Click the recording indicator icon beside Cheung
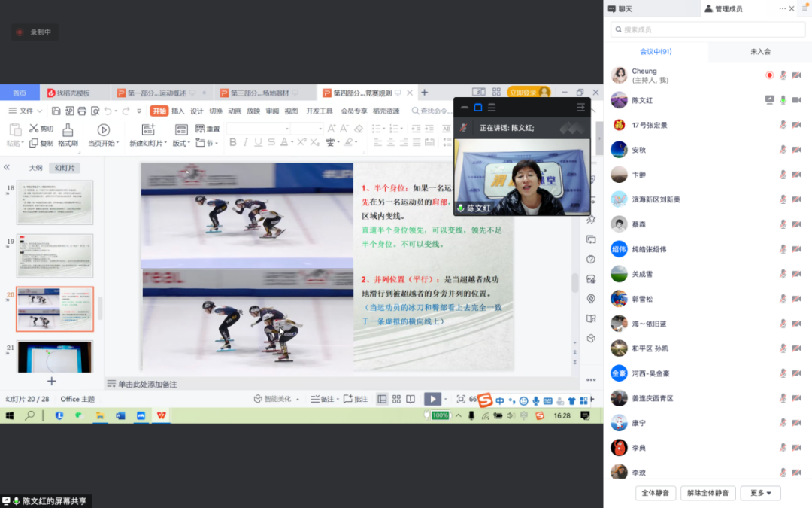 pos(769,75)
